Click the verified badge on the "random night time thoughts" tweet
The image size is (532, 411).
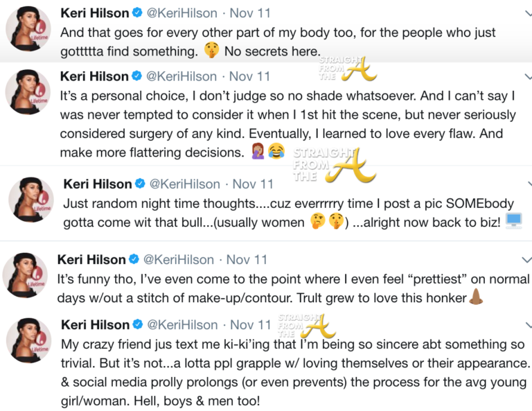pos(140,184)
